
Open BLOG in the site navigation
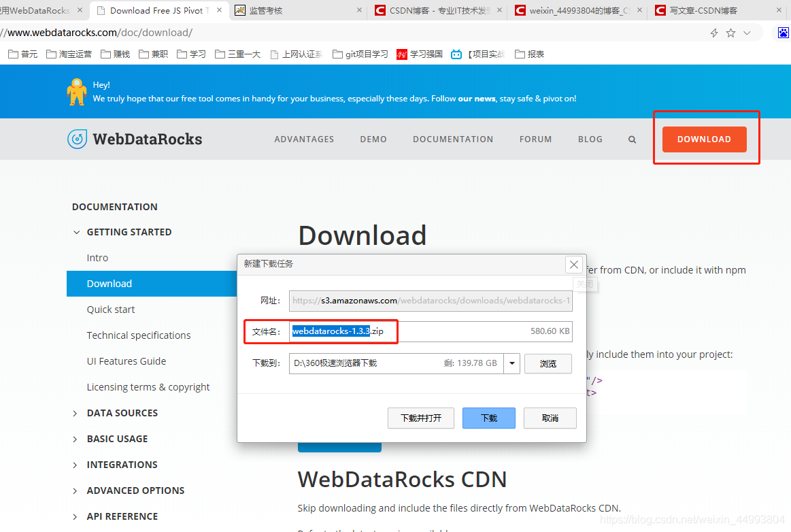coord(590,139)
